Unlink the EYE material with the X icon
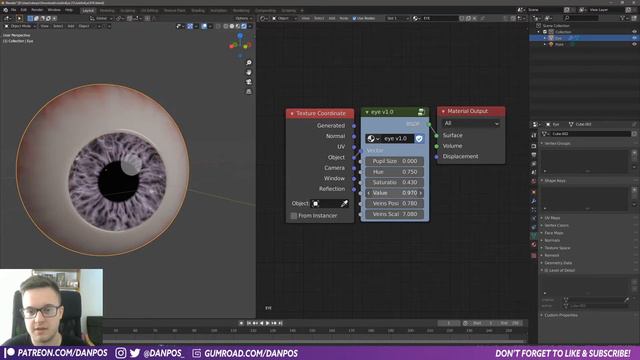The width and height of the screenshot is (640, 360). pos(474,18)
